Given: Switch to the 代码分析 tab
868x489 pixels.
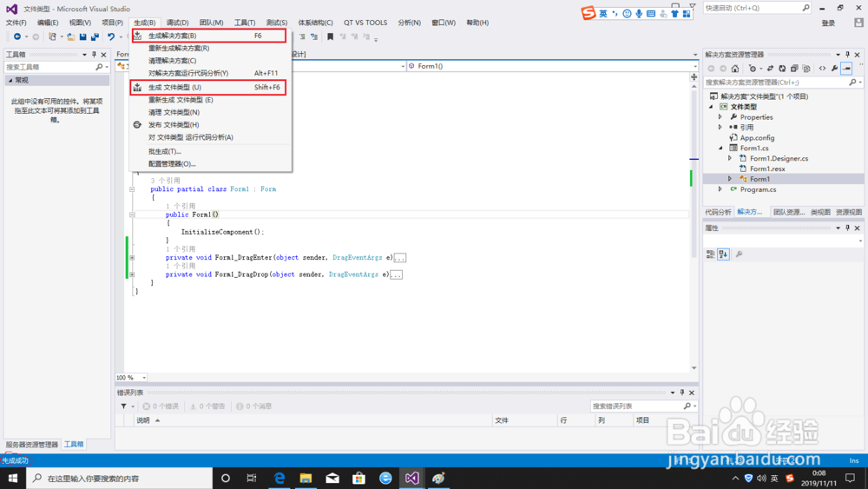Looking at the screenshot, I should click(x=718, y=212).
